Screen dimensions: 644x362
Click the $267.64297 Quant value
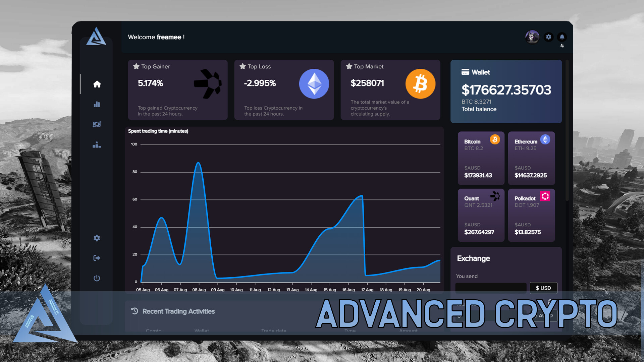(x=479, y=232)
